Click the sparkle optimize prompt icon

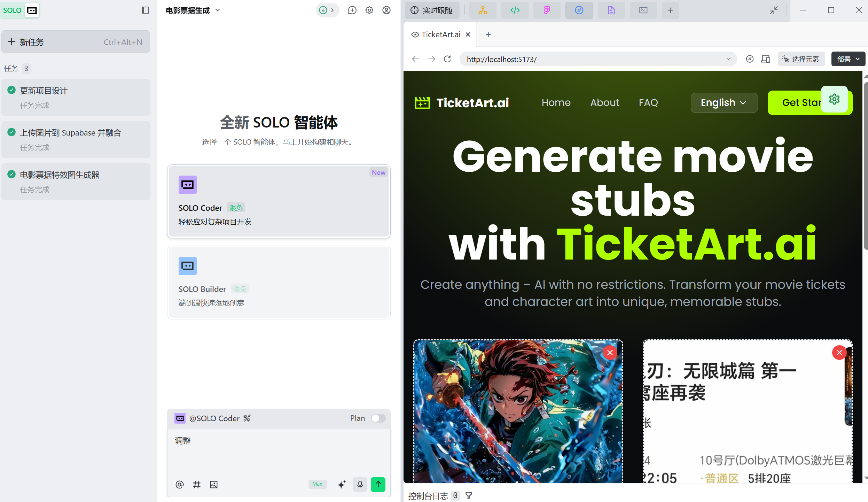(342, 484)
